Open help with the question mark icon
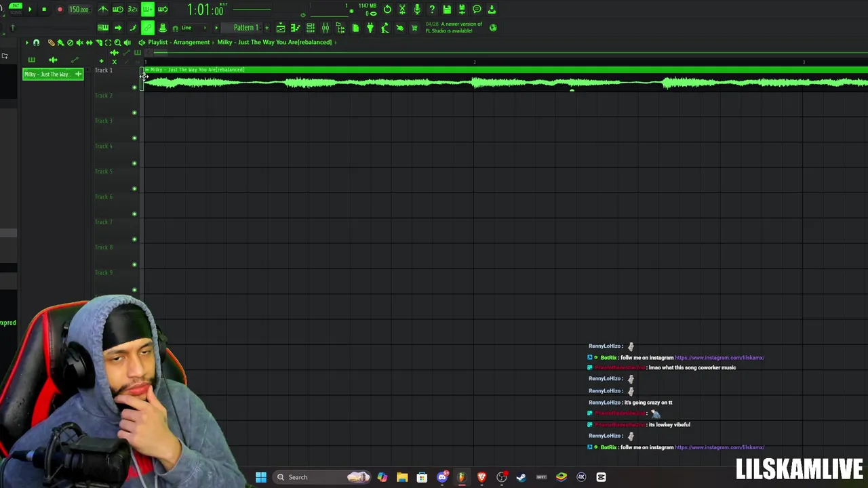 (432, 9)
